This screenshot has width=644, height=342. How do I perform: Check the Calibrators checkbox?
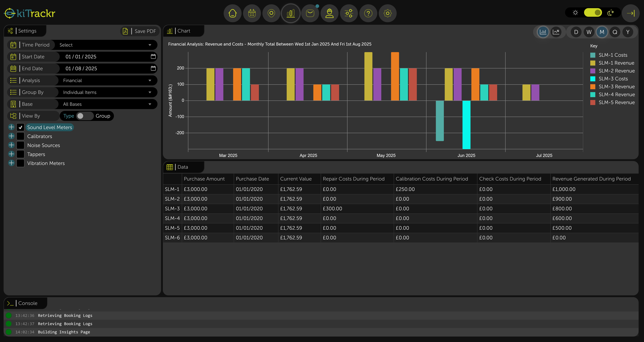pos(20,136)
